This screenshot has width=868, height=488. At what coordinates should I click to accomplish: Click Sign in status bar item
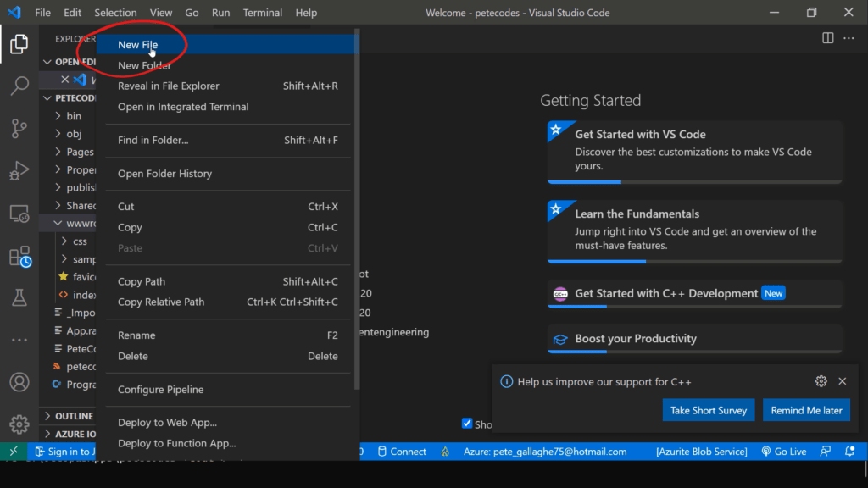click(64, 452)
